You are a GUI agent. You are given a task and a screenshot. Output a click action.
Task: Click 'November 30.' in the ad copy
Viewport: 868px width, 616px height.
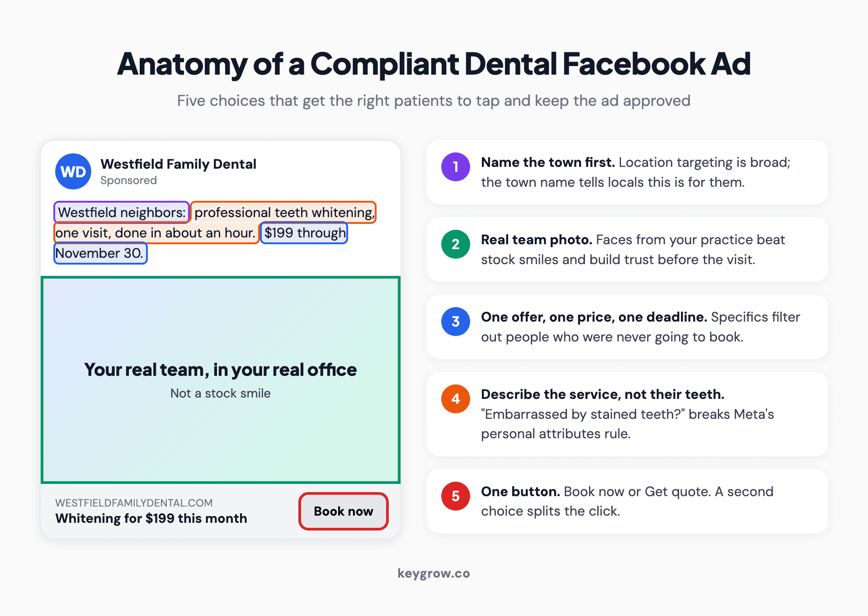[100, 253]
